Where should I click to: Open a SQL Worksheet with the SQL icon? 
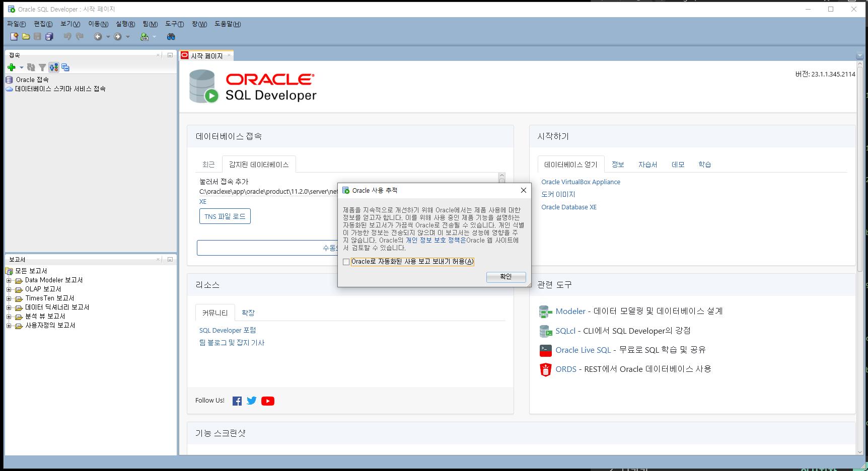coord(144,37)
